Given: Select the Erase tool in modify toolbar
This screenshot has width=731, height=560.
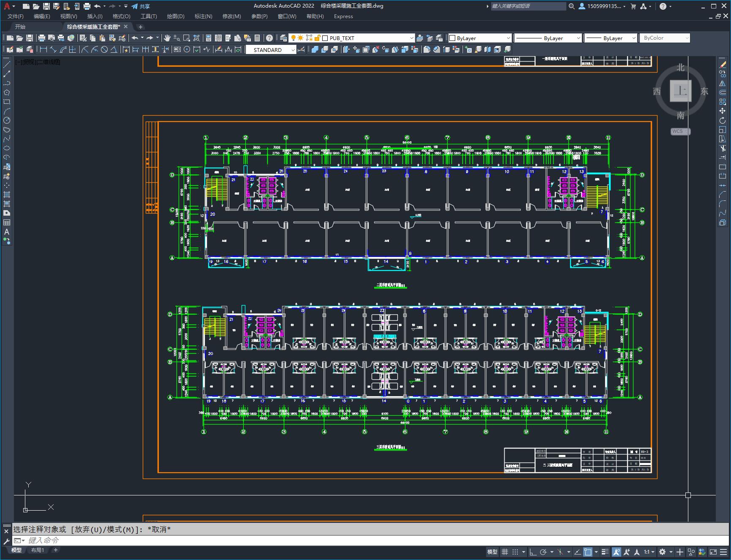Looking at the screenshot, I should (x=723, y=65).
